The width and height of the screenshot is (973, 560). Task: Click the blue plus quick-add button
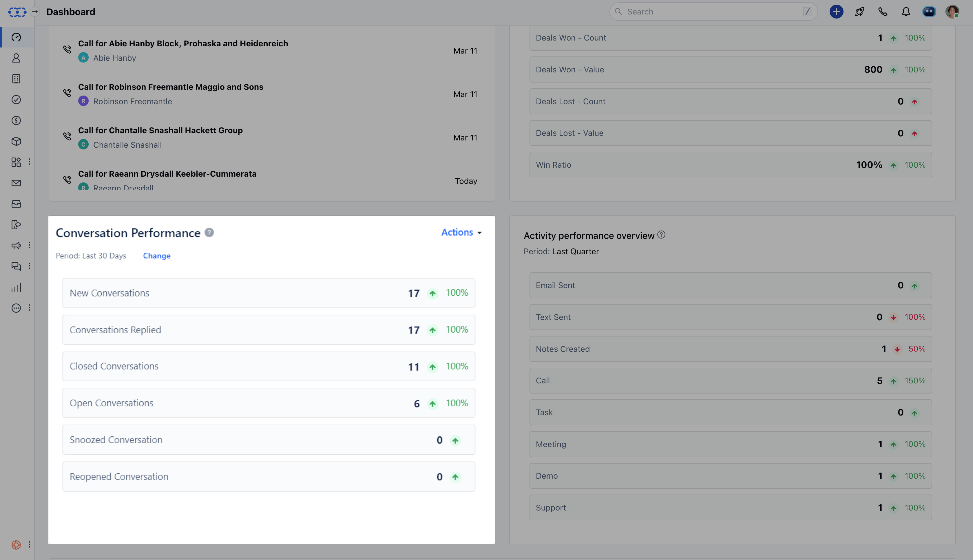pyautogui.click(x=836, y=12)
